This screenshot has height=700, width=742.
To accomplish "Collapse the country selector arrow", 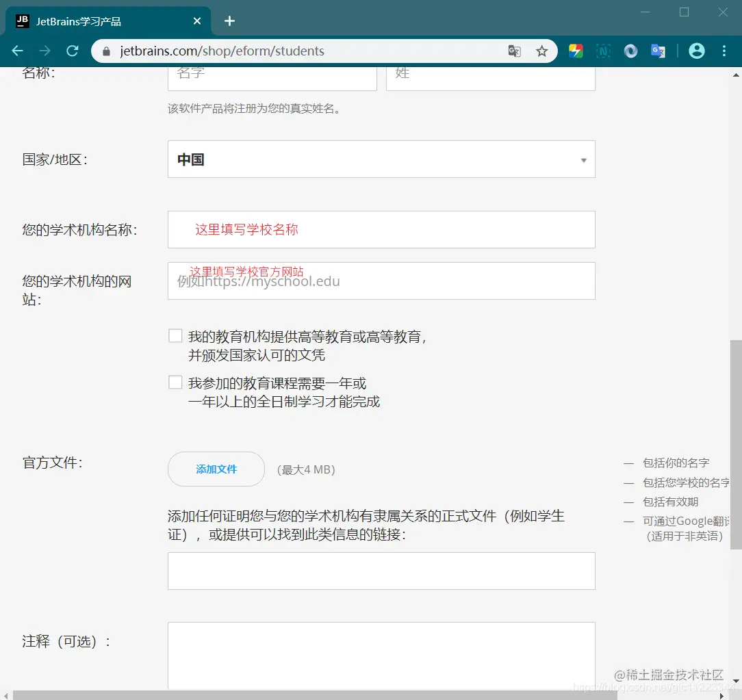I will [x=584, y=159].
